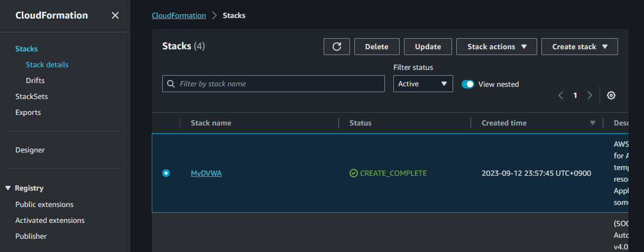Click the Stacks breadcrumb
Screen dimensions: 644x252
pyautogui.click(x=234, y=15)
